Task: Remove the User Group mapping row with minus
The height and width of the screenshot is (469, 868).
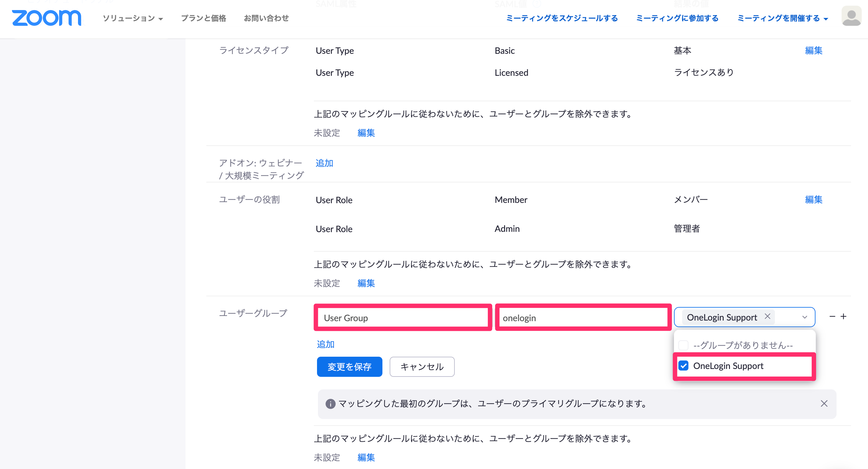Action: (832, 316)
